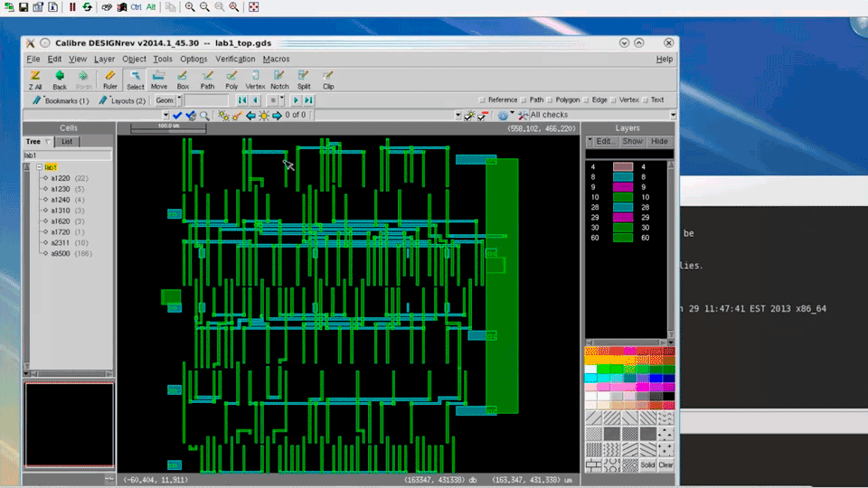Click the Show layers button
Screen dimensions: 868x488
coord(632,141)
